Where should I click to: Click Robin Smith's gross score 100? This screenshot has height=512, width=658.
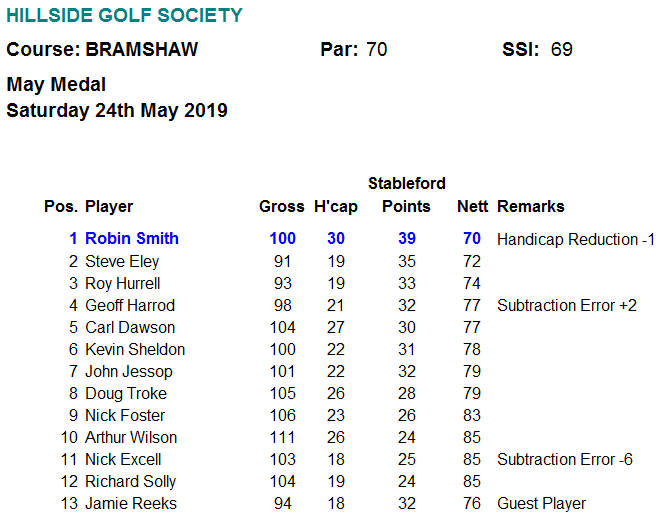pyautogui.click(x=283, y=239)
